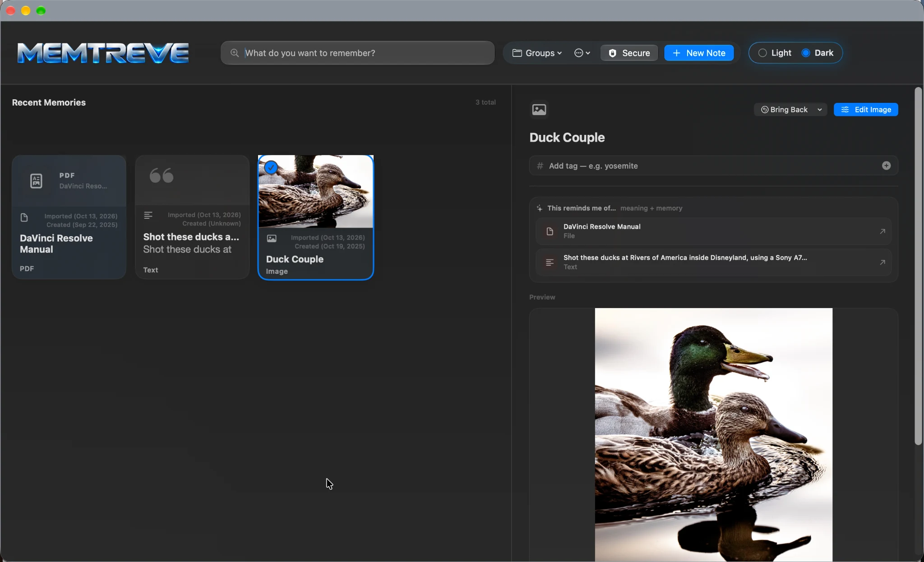
Task: Toggle the Duck Couple card selection checkmark
Action: [x=271, y=168]
